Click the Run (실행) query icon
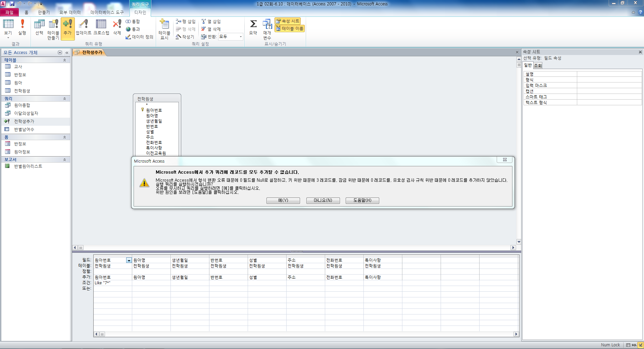This screenshot has height=349, width=644. point(22,27)
